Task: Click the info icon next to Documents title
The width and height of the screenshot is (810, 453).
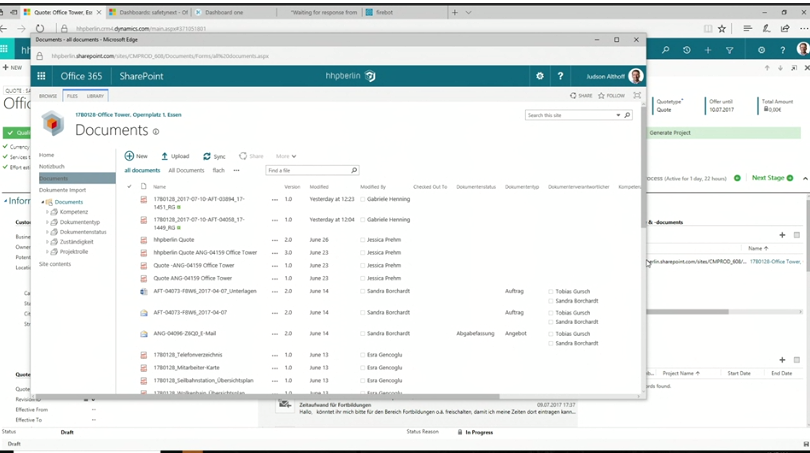Action: click(155, 132)
